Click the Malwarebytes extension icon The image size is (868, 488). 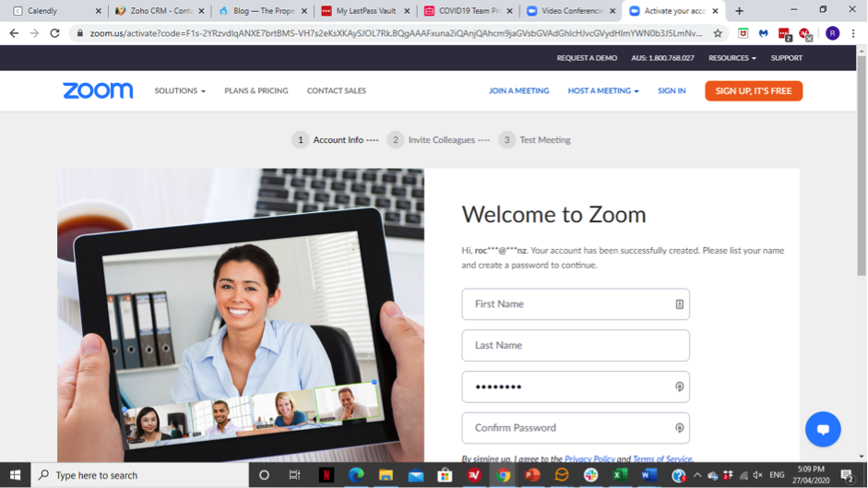pyautogui.click(x=764, y=33)
